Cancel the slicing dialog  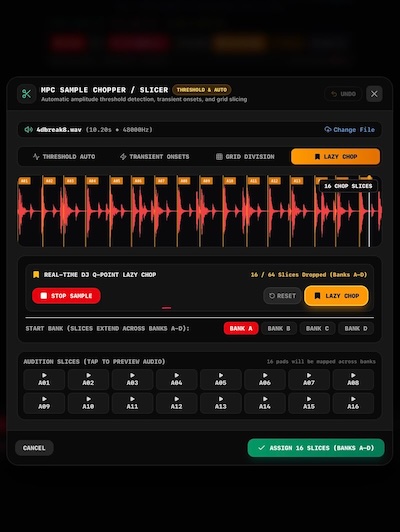click(34, 448)
